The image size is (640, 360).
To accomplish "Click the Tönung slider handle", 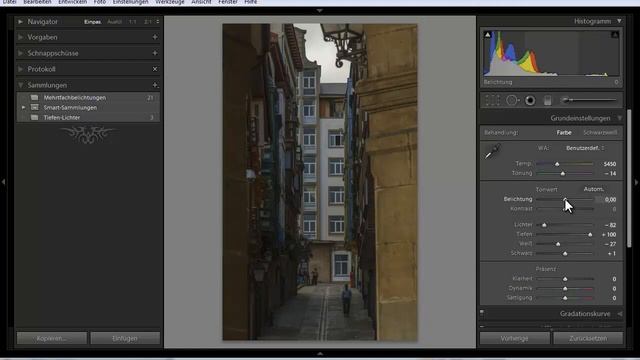I will coord(563,174).
